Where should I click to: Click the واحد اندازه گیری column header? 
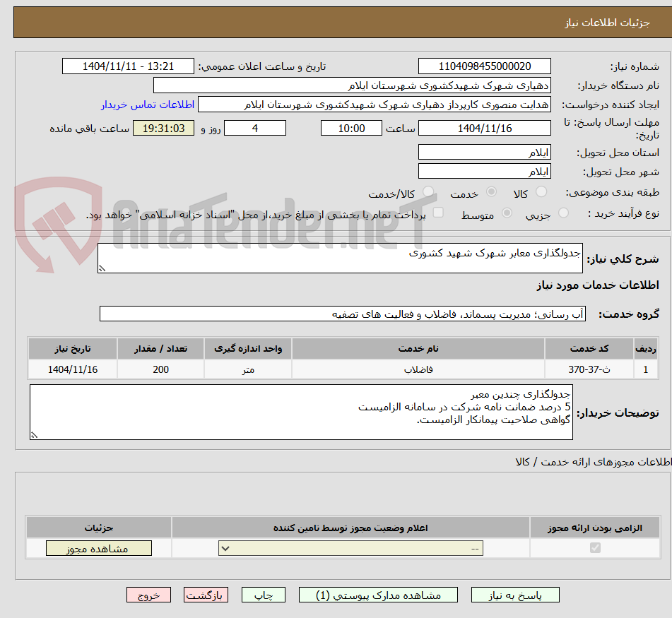248,349
